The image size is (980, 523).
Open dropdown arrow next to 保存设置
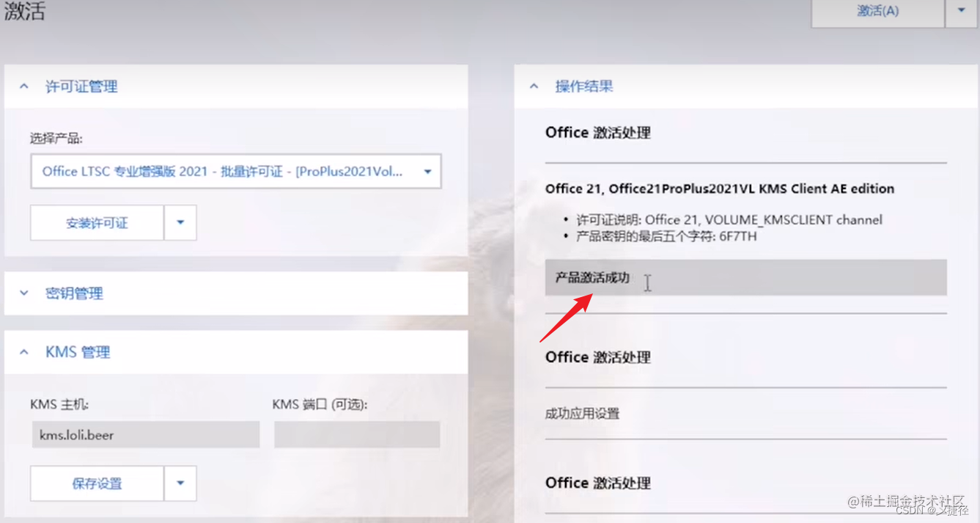180,483
